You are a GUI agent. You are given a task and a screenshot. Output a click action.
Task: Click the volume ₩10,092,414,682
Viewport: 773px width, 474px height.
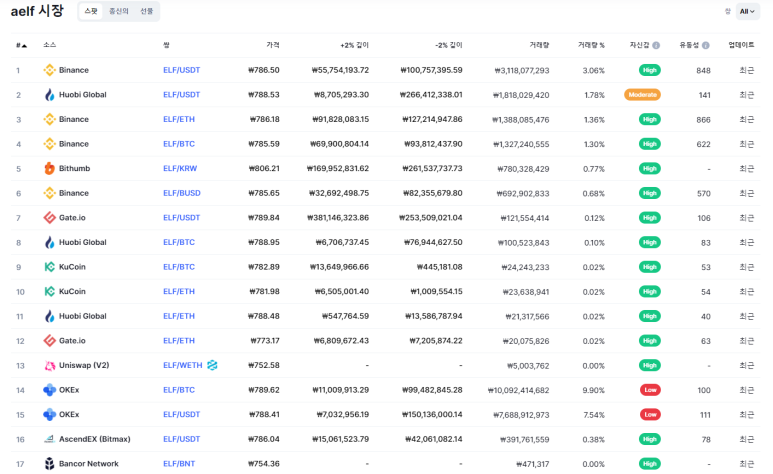[x=518, y=390]
